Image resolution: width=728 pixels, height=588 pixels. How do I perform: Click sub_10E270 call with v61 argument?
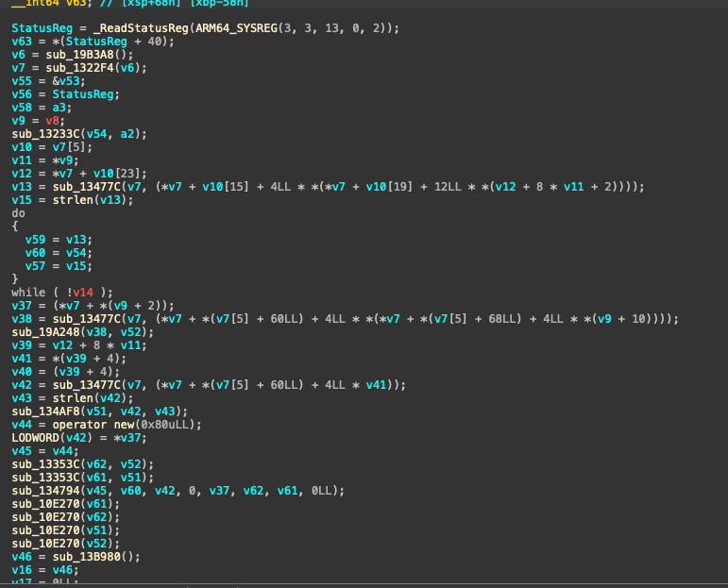(45, 504)
